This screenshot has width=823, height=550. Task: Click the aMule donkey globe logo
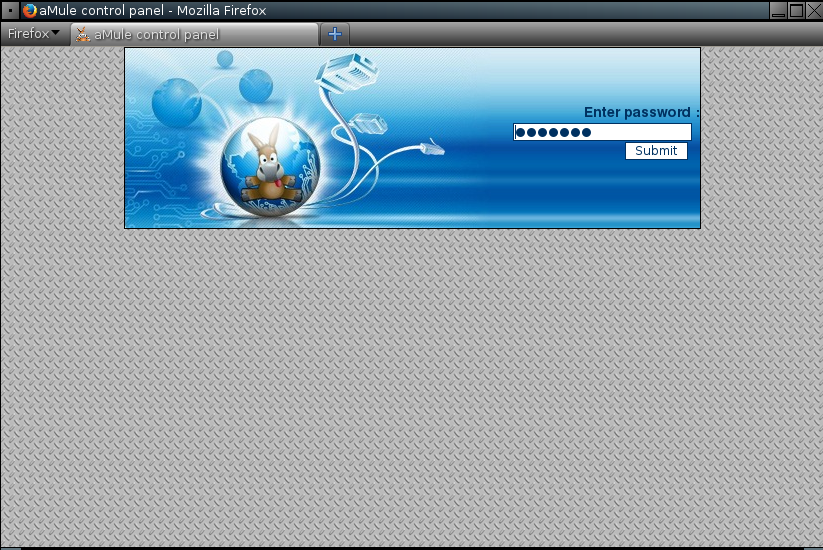coord(270,167)
